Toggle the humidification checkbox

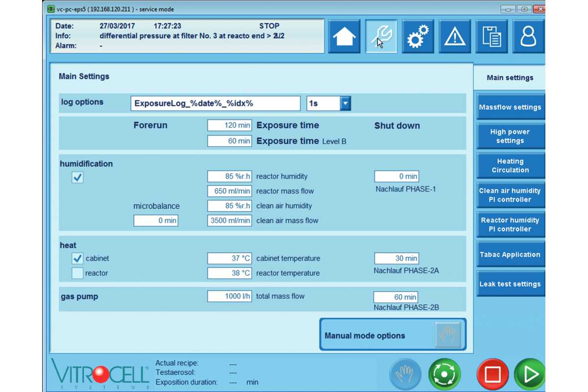tap(77, 177)
